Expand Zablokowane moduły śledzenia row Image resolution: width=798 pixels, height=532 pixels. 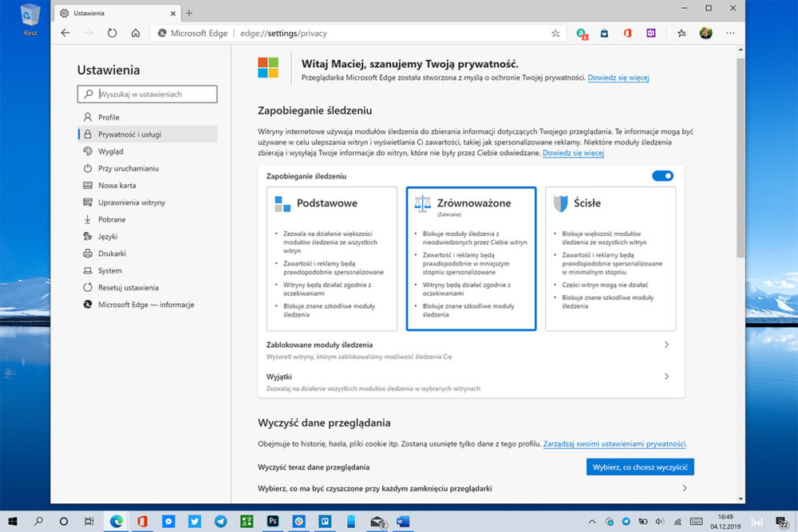[471, 350]
